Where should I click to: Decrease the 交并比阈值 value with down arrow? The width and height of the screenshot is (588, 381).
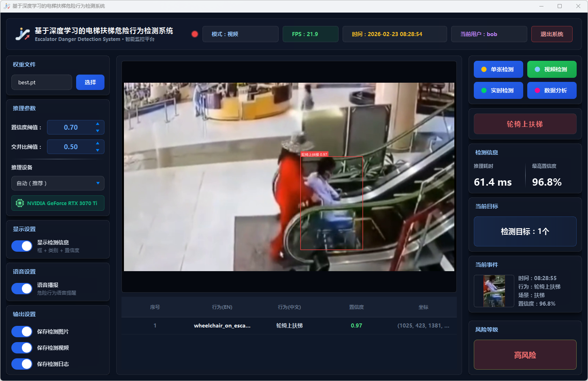pyautogui.click(x=98, y=150)
